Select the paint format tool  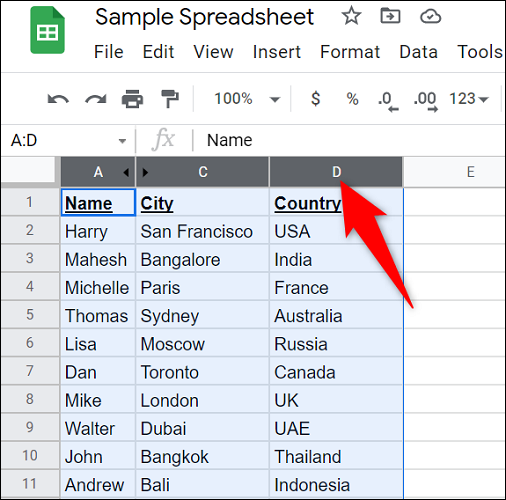coord(170,99)
